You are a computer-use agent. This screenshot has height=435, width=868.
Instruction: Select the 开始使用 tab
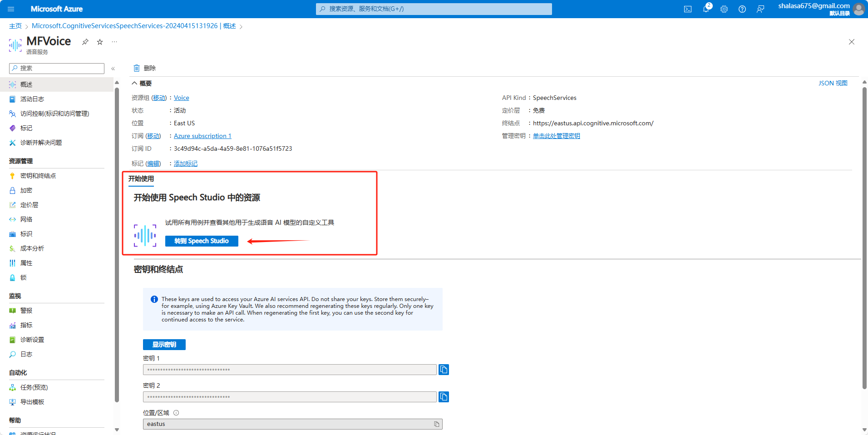pyautogui.click(x=141, y=179)
